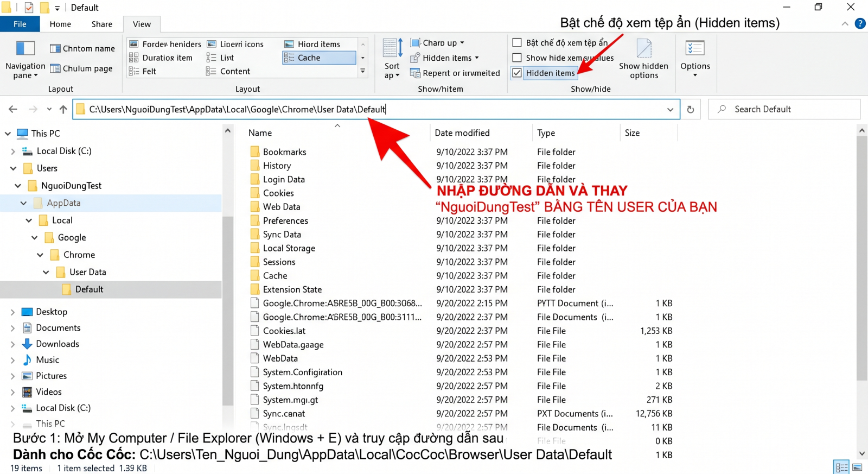The height and width of the screenshot is (474, 868).
Task: Go up one folder level arrow
Action: pos(63,109)
